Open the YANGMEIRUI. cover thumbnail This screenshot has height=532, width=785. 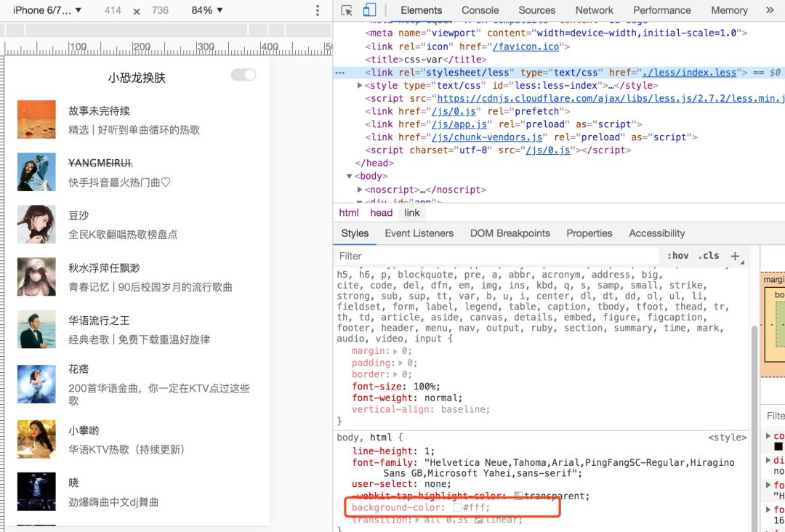point(36,172)
